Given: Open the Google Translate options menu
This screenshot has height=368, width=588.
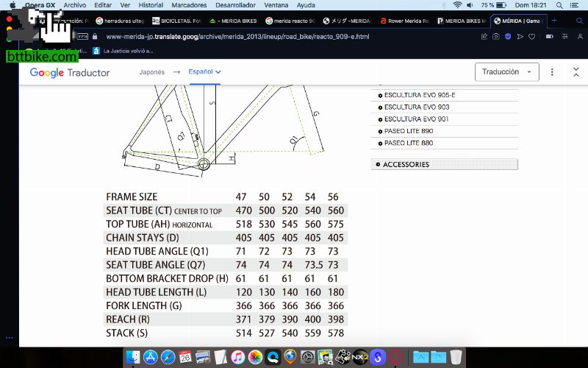Looking at the screenshot, I should (x=553, y=72).
